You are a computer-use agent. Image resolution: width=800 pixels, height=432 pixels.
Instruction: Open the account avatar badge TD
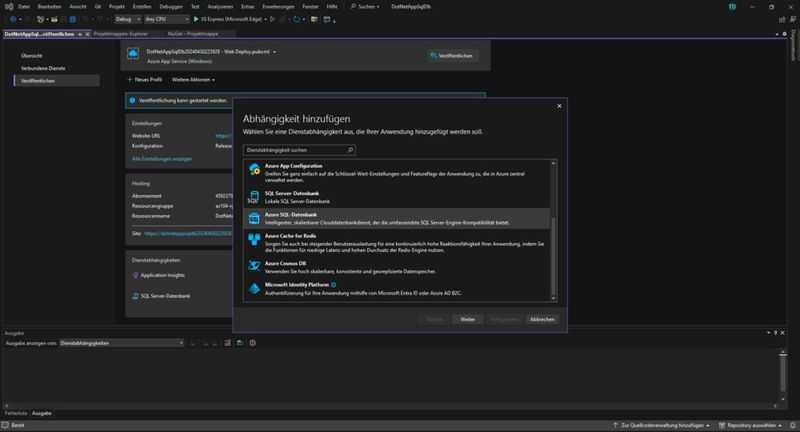click(x=732, y=7)
